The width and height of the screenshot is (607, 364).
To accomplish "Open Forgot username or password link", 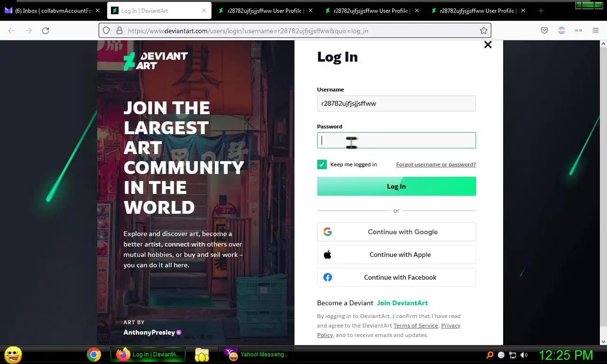I will (436, 164).
